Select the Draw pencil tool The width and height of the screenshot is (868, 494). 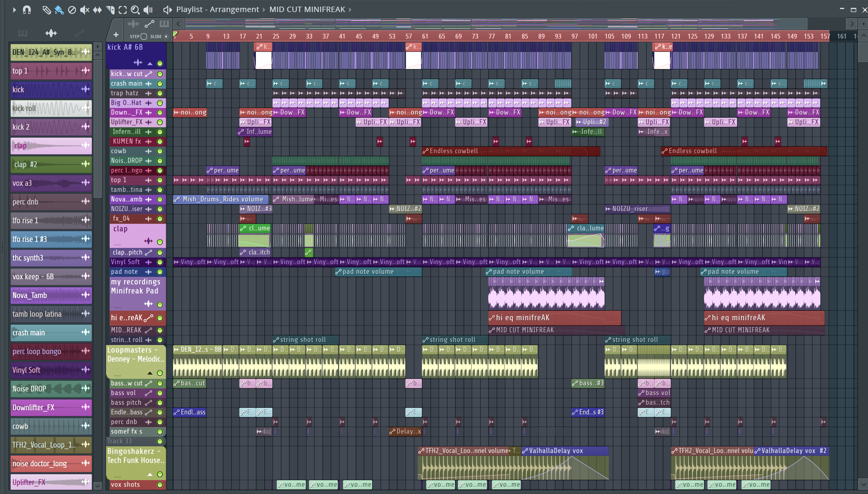click(46, 10)
